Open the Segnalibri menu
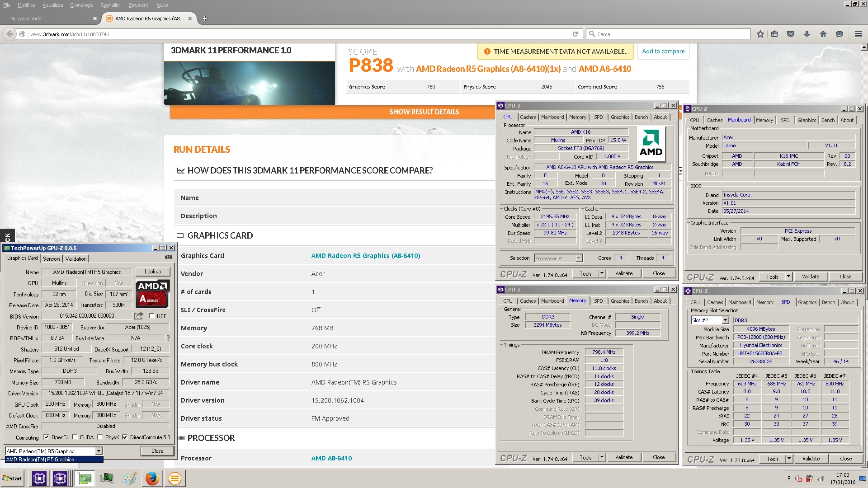Screen dimensions: 868x488 pos(111,5)
